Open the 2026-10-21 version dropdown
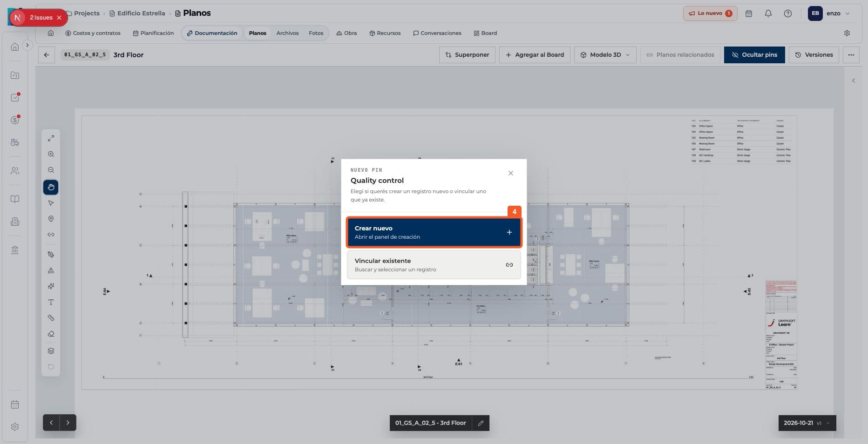 807,423
